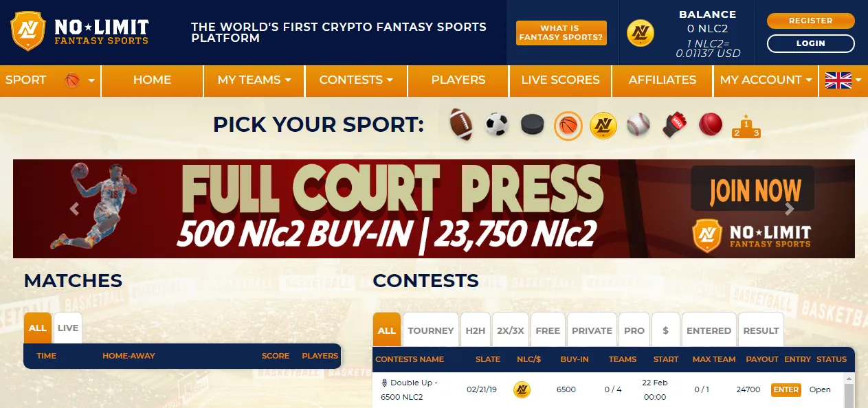Click the Home-Away column header
Viewport: 868px width, 408px height.
click(129, 356)
